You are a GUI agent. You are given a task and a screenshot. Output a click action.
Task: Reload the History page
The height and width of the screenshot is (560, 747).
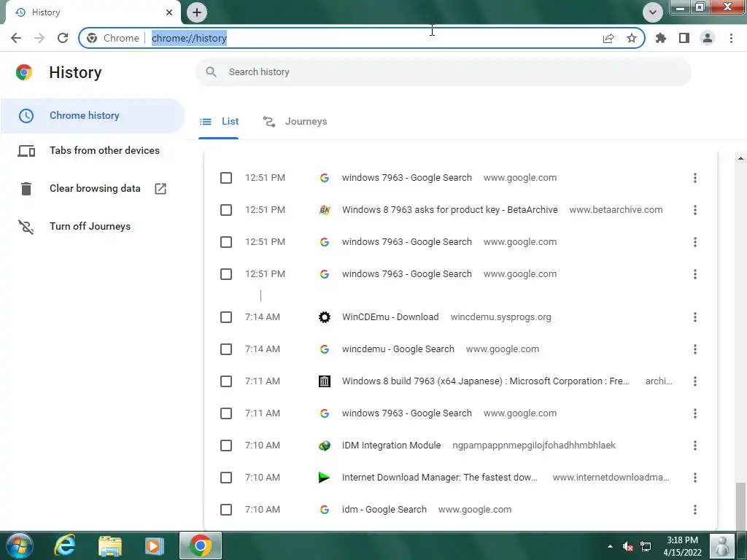pyautogui.click(x=63, y=38)
